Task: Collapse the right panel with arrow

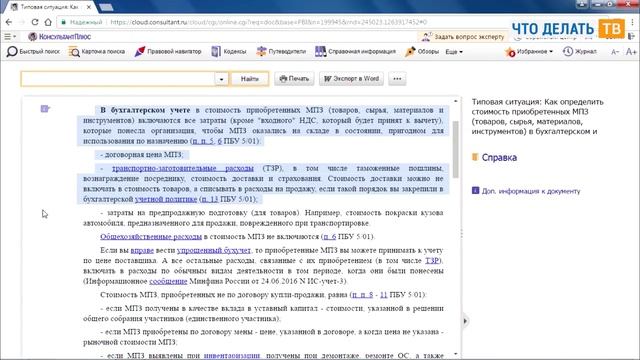Action: tap(465, 321)
